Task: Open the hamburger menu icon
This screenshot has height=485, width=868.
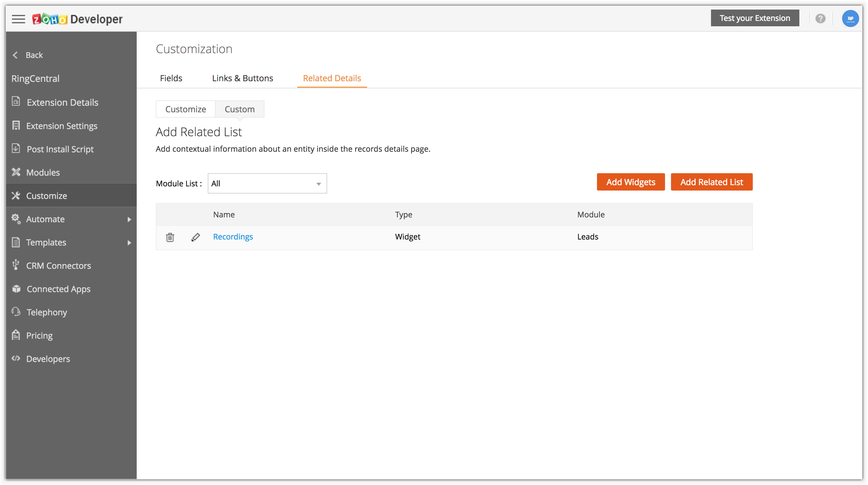Action: tap(18, 19)
